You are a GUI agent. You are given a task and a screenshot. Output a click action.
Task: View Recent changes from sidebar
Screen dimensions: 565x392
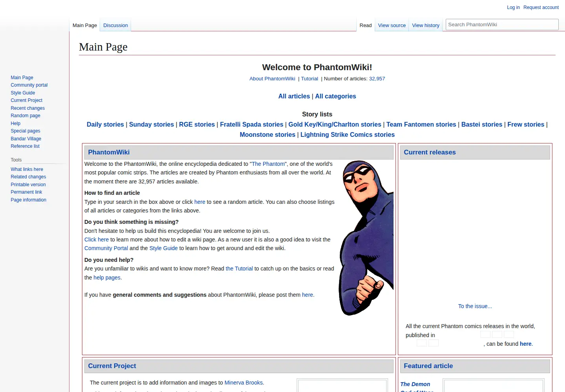click(27, 108)
